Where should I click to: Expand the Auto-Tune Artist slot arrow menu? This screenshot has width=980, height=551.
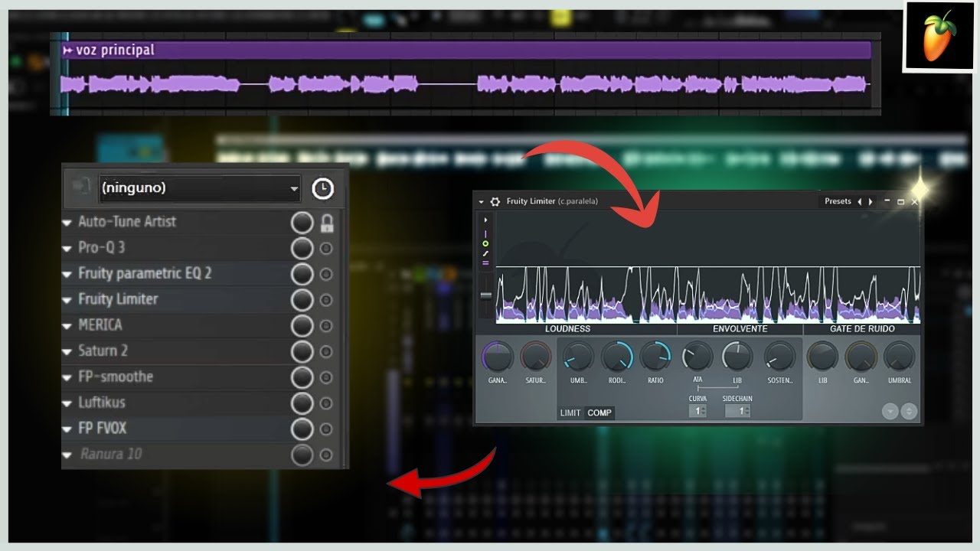click(67, 223)
